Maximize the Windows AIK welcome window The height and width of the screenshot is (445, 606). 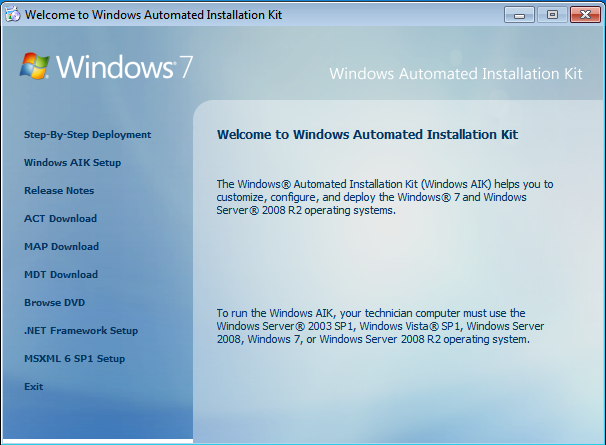coord(552,15)
